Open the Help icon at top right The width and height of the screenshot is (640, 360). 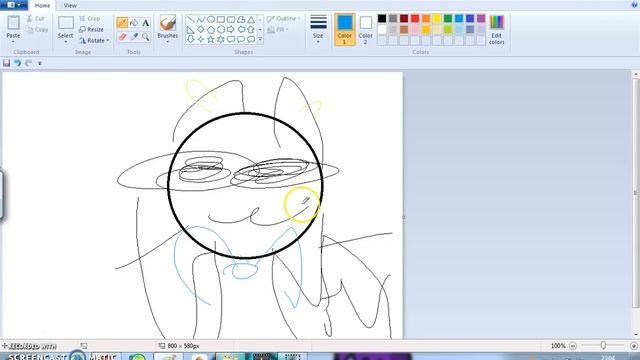pos(635,4)
